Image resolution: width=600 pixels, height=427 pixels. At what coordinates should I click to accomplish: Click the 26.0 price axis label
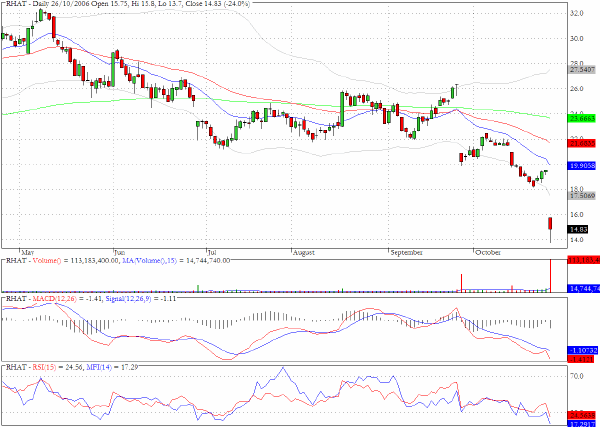(577, 89)
